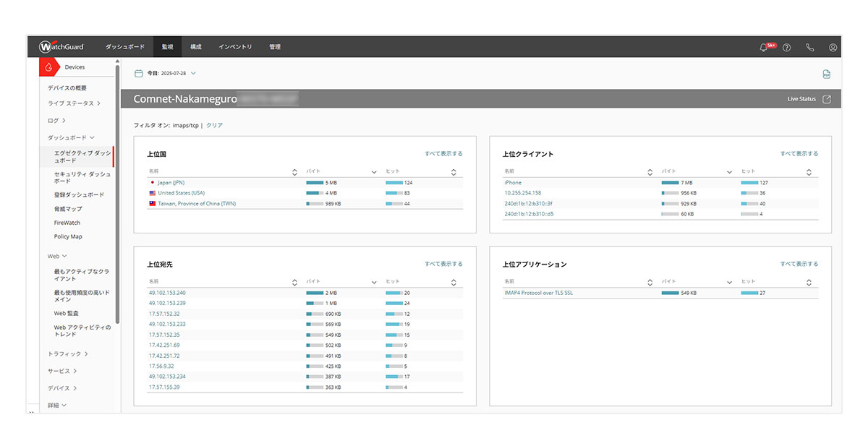
Task: Sort 上位国 table by バイト column
Action: (374, 171)
